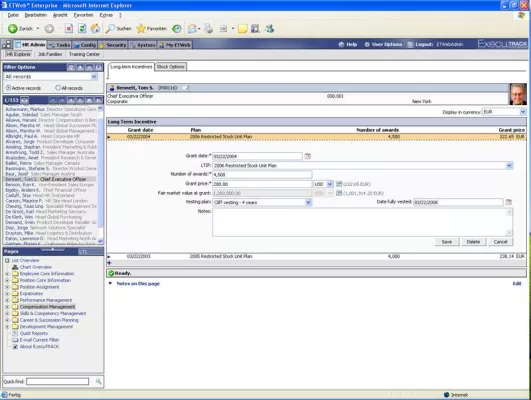Click the browser Home toolbar icon

click(95, 29)
